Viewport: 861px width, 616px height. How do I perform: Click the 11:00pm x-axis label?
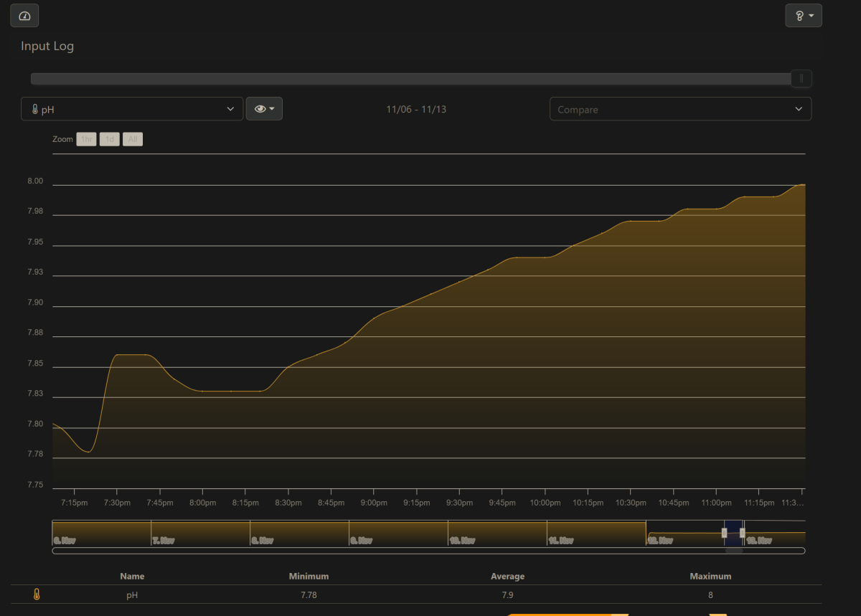(716, 503)
